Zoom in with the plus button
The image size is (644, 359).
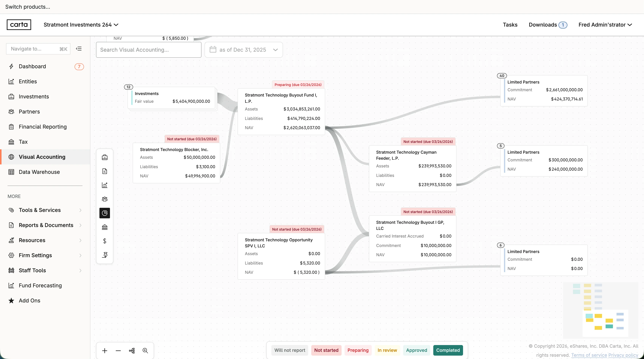(105, 351)
